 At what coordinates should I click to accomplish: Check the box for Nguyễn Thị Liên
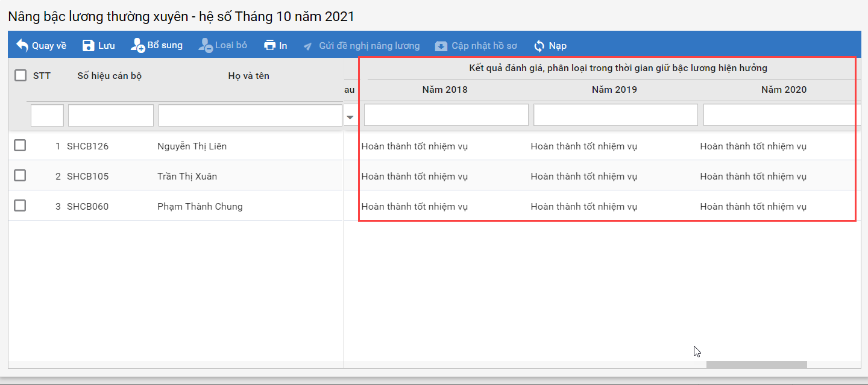(20, 145)
